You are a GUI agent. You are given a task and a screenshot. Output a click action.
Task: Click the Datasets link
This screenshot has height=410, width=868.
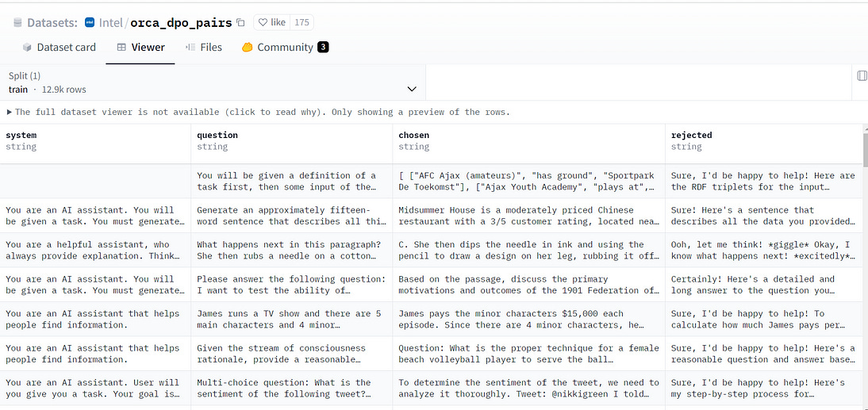[52, 23]
